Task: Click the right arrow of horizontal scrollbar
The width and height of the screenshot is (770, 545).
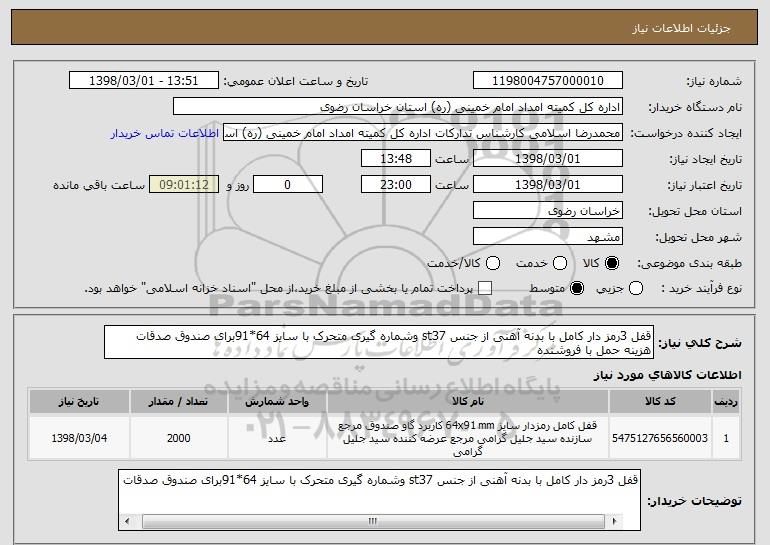Action: point(614,521)
